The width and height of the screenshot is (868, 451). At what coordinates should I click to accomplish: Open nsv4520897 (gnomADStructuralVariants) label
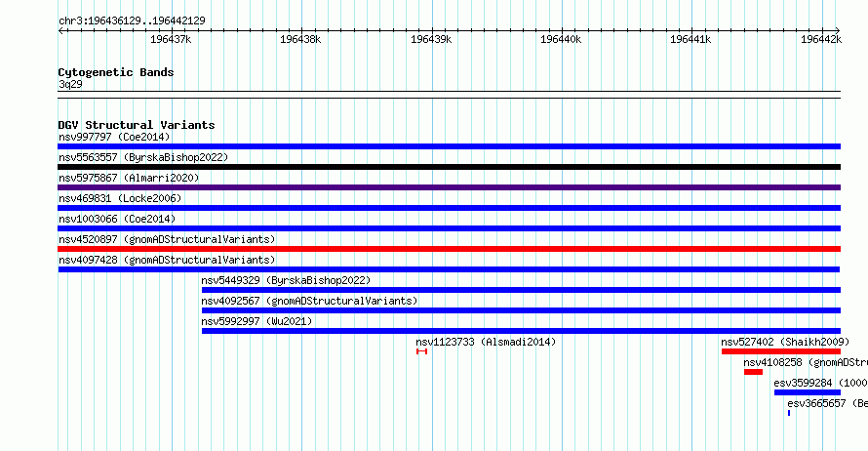(167, 239)
